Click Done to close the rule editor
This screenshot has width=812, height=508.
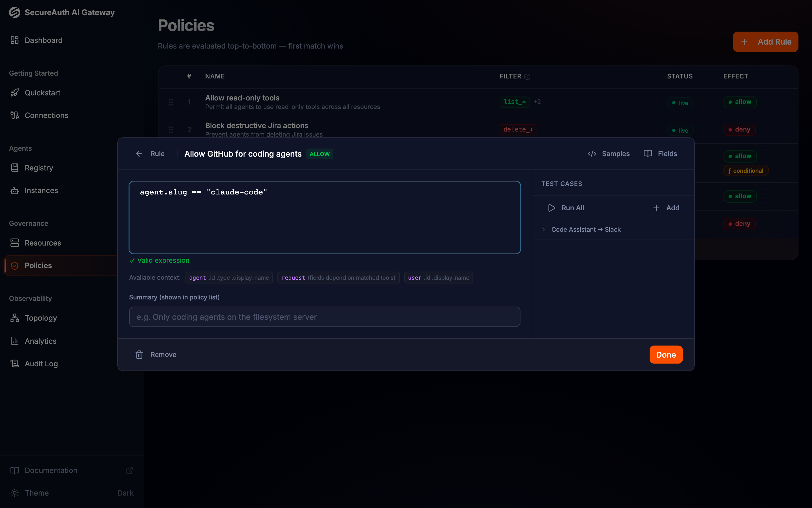click(x=666, y=355)
